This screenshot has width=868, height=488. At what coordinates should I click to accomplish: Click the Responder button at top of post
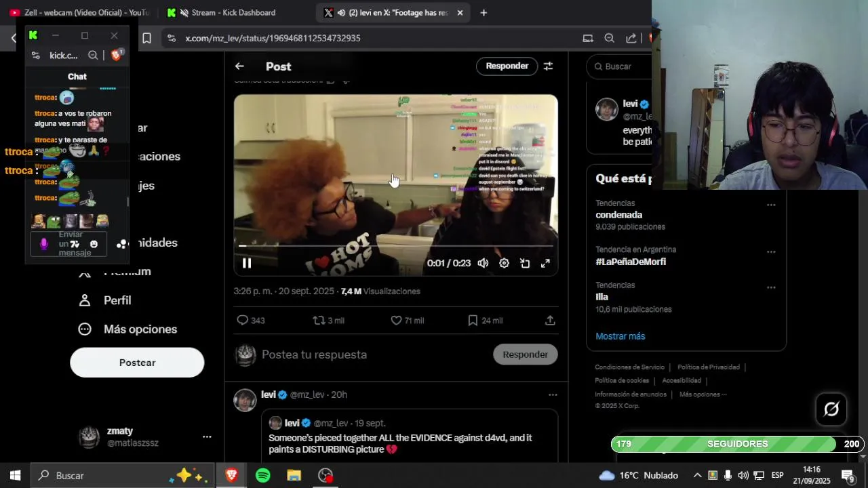click(x=507, y=66)
